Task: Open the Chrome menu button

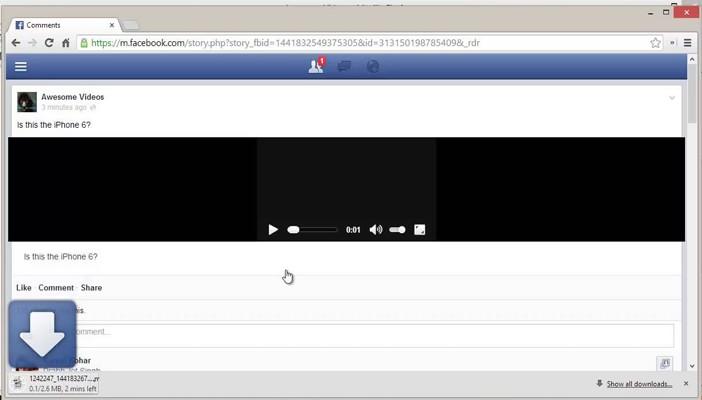Action: pyautogui.click(x=687, y=43)
